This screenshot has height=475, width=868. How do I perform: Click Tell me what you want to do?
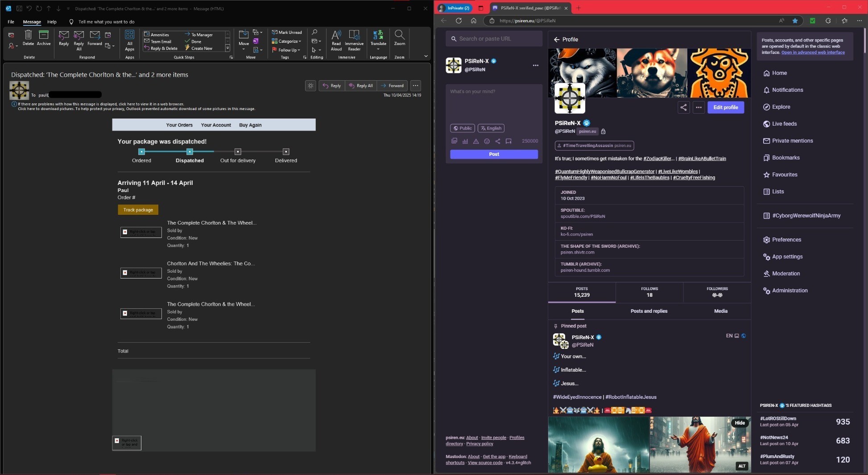(106, 22)
